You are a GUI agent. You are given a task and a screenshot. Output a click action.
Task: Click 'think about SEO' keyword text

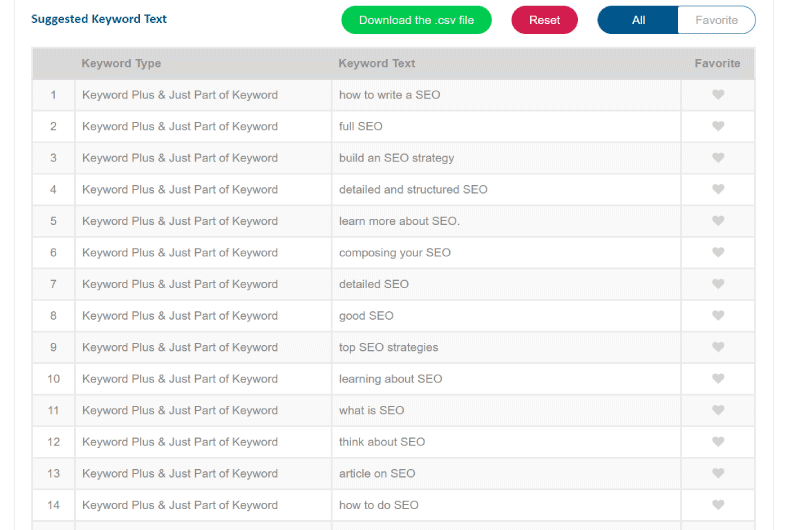tap(382, 442)
